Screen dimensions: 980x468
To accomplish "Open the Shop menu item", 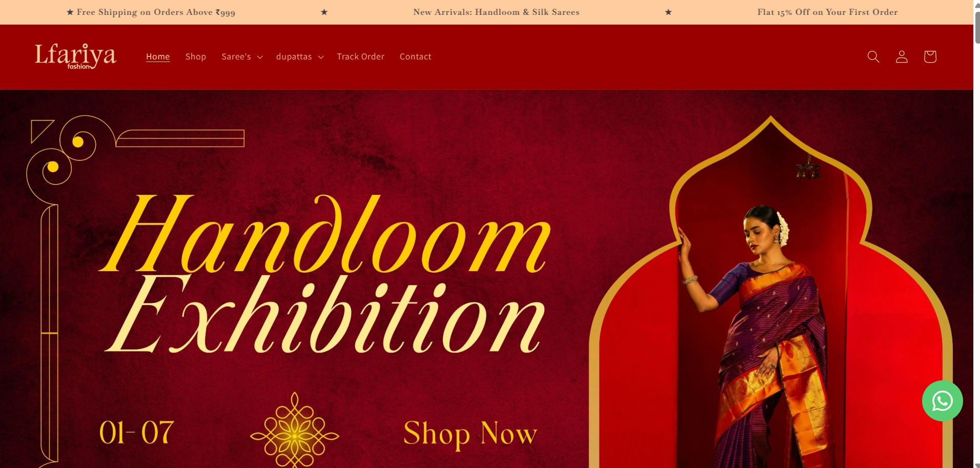I will pos(196,56).
